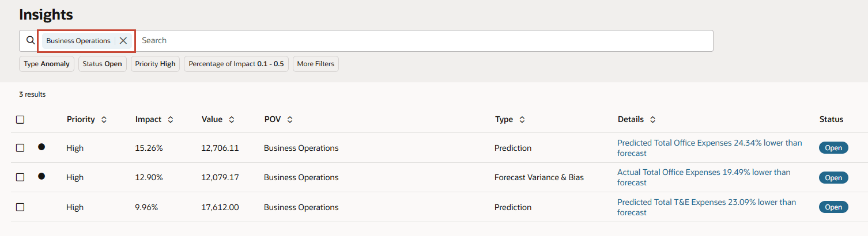Check the 15.26% impact row checkbox
The image size is (868, 236).
click(20, 148)
